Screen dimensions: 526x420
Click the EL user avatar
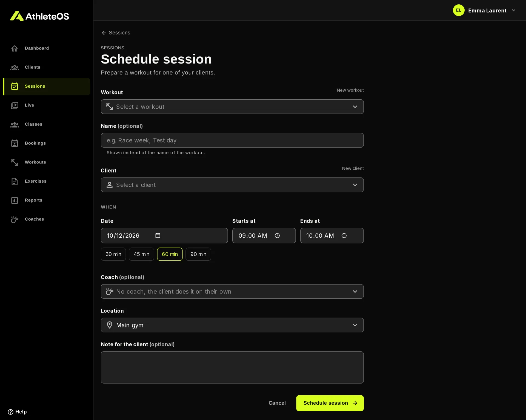(x=459, y=10)
